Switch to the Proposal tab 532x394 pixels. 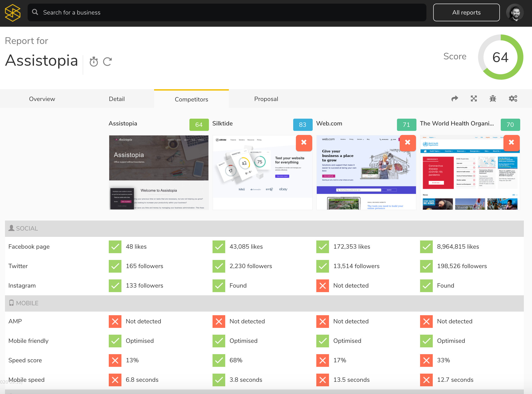pos(266,99)
